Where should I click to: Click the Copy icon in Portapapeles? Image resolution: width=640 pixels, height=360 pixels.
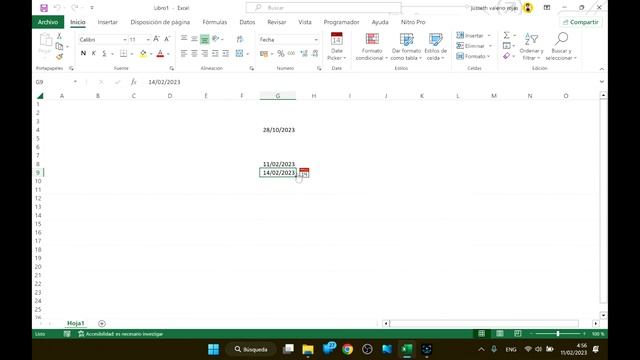click(59, 46)
